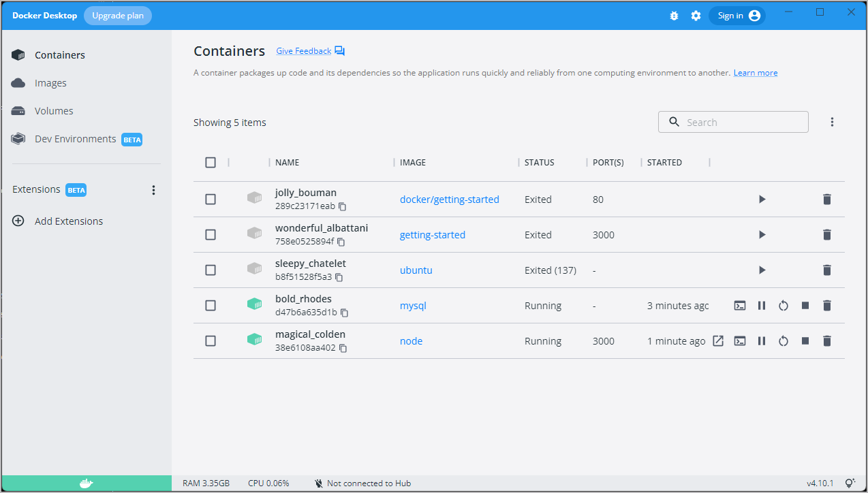Screen dimensions: 868x493
Task: Click the jolly_bouman container name
Action: pos(306,193)
